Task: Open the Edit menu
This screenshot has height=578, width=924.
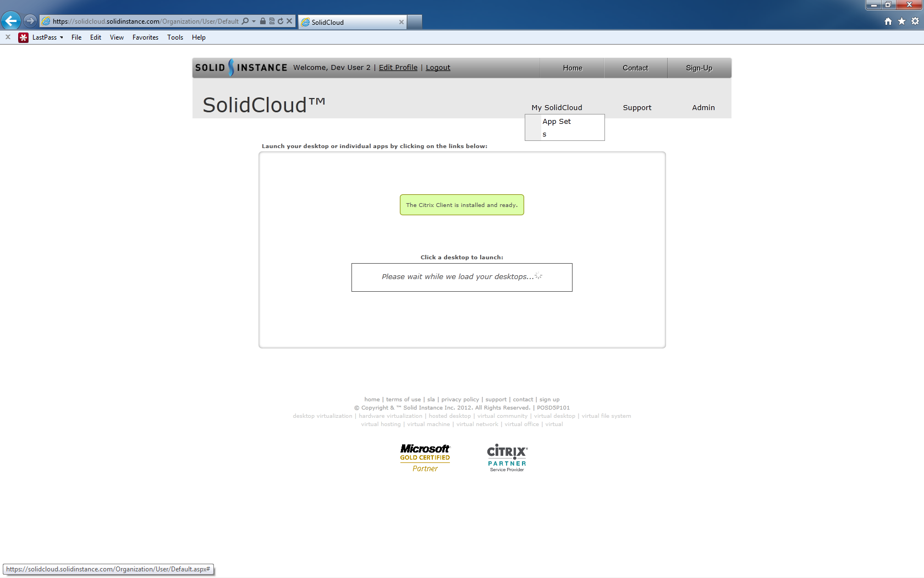Action: pyautogui.click(x=96, y=37)
